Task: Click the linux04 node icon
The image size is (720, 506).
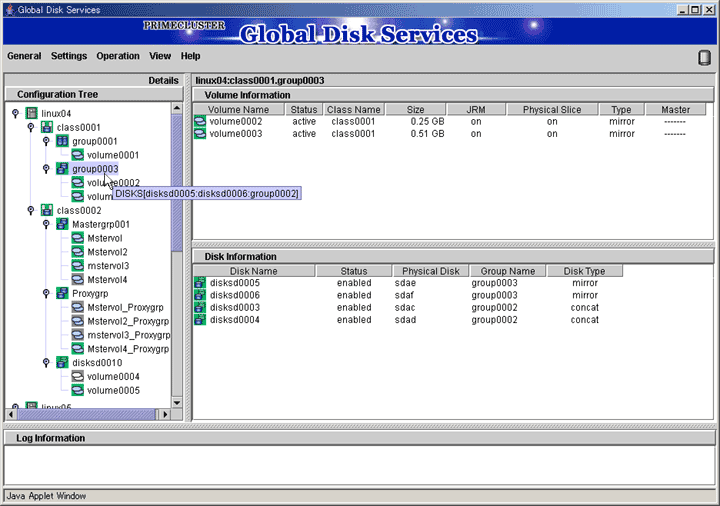Action: click(x=31, y=113)
